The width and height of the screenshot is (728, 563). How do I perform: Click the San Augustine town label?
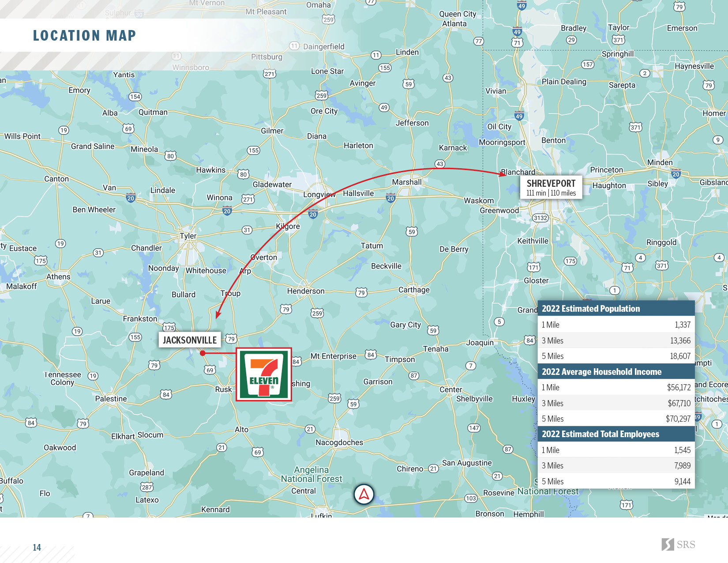(467, 463)
